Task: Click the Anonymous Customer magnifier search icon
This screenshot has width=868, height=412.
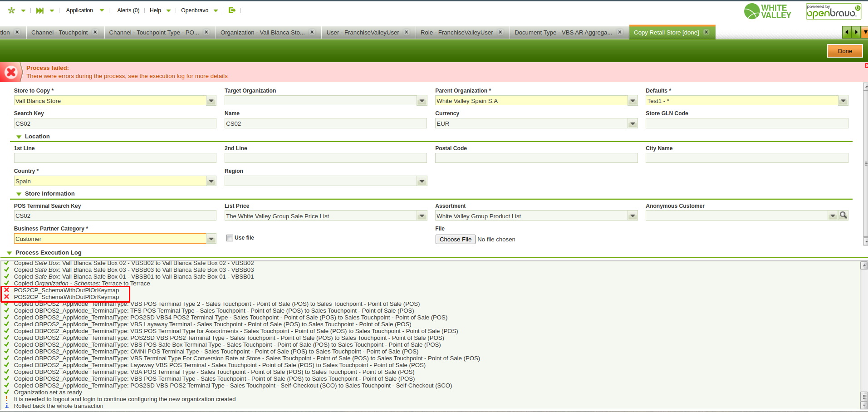Action: (x=843, y=216)
